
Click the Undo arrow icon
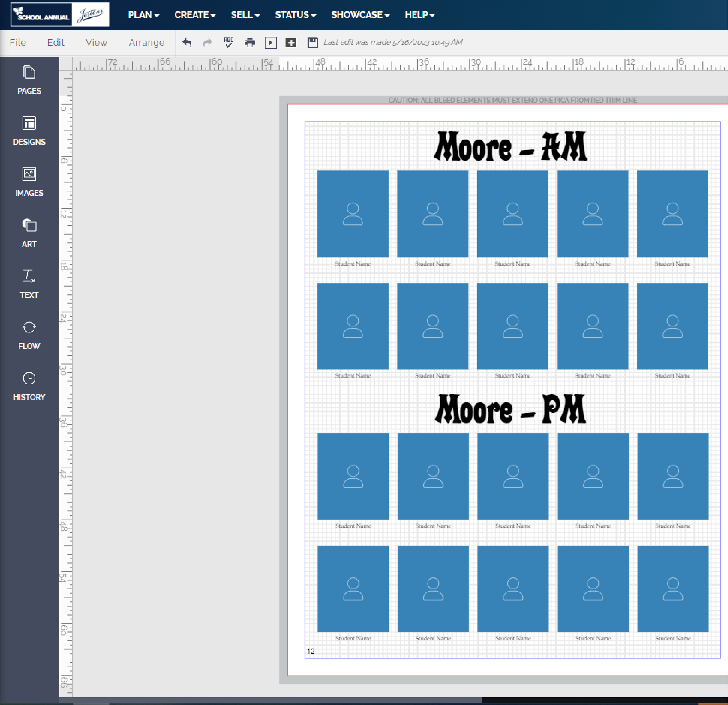pos(187,43)
